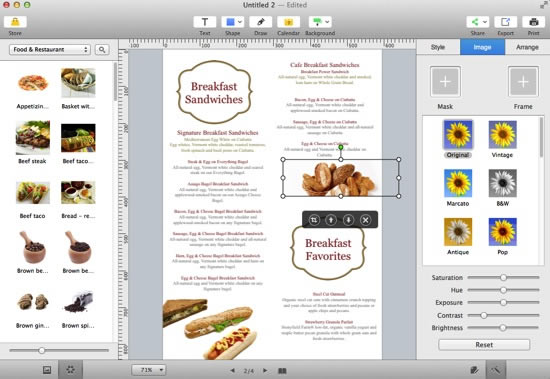This screenshot has height=379, width=550.
Task: Expand the Background dropdown arrow
Action: click(x=327, y=22)
